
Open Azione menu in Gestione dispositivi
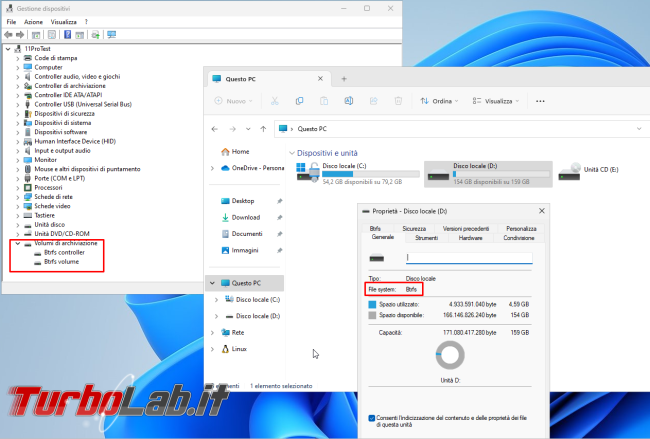pyautogui.click(x=33, y=22)
